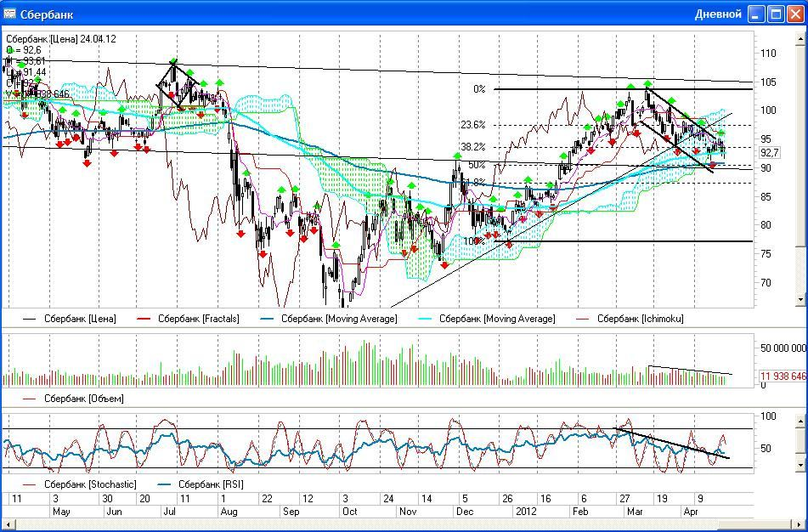Select the Сбербанк [RSI] legend entry
The image size is (808, 532).
pyautogui.click(x=200, y=484)
